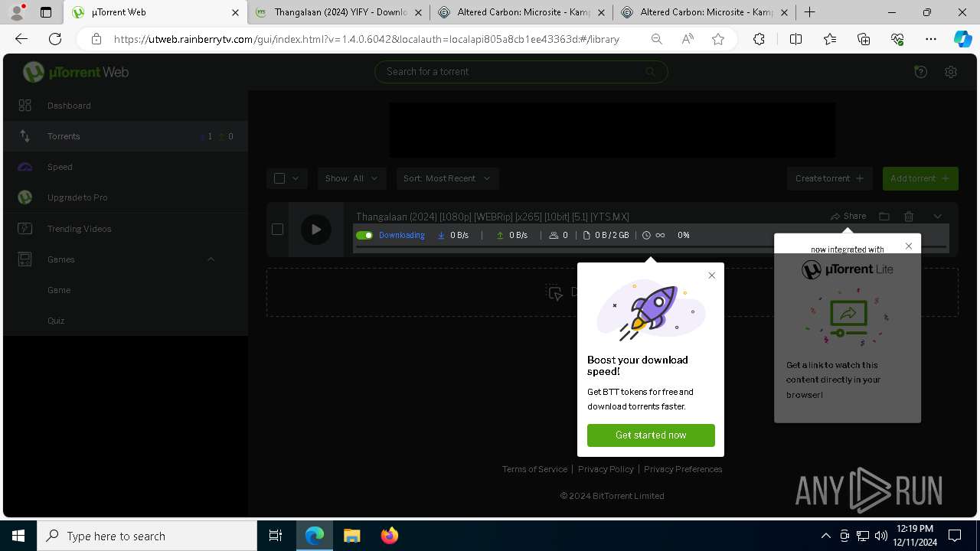
Task: Check the Thangalaan torrent checkbox
Action: tap(277, 229)
